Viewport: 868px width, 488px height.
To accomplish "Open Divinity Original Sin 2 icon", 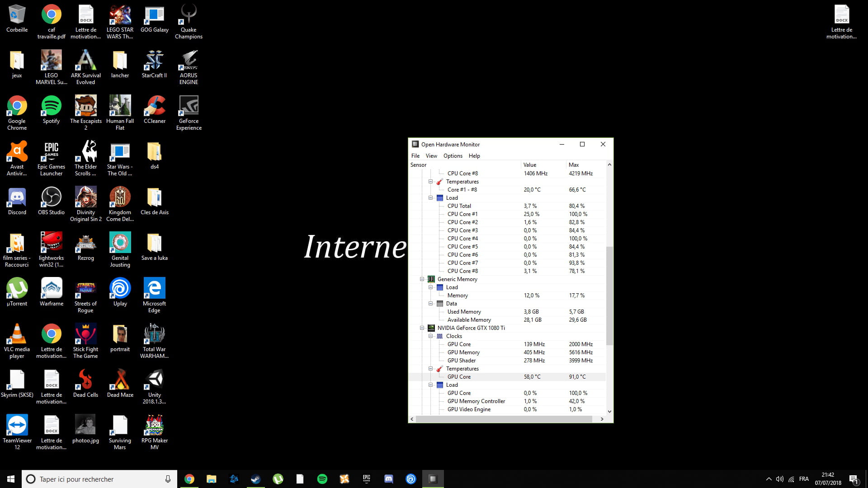I will coord(85,204).
